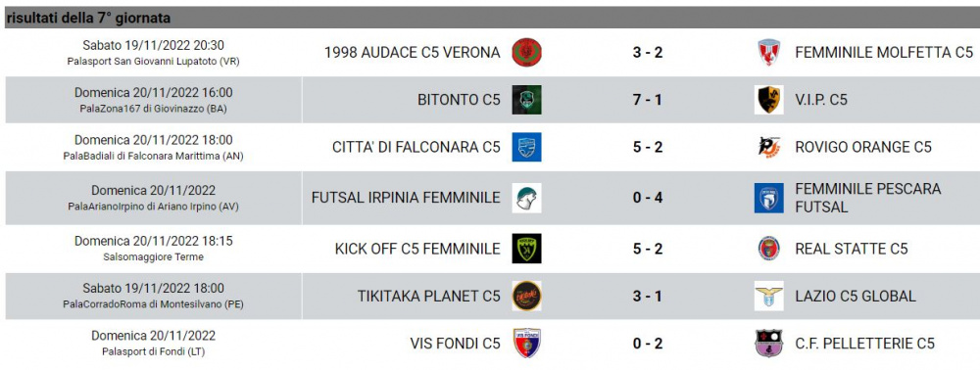Click the Rovigo Orange C5 logo
This screenshot has height=370, width=980.
[768, 147]
